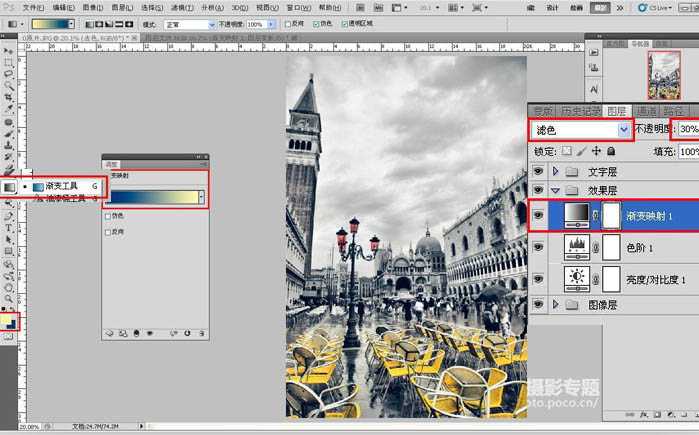The height and width of the screenshot is (435, 699).
Task: Select the Move tool at toolbar top
Action: coord(9,50)
